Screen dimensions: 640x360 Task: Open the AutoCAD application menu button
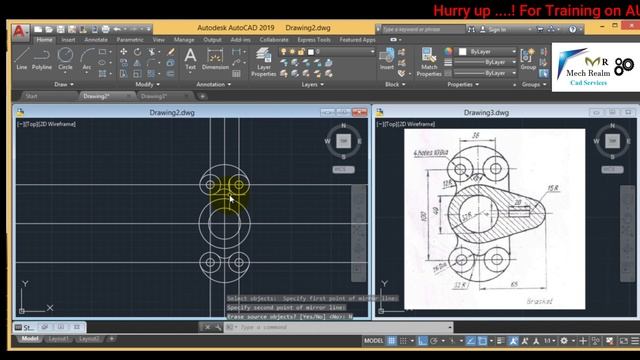click(x=20, y=32)
